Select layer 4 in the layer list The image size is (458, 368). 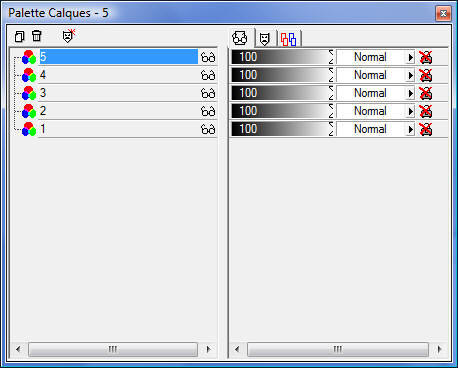(x=119, y=75)
